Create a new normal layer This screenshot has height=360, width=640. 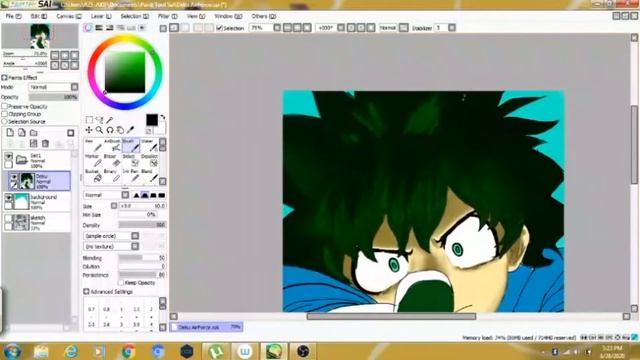tap(10, 132)
